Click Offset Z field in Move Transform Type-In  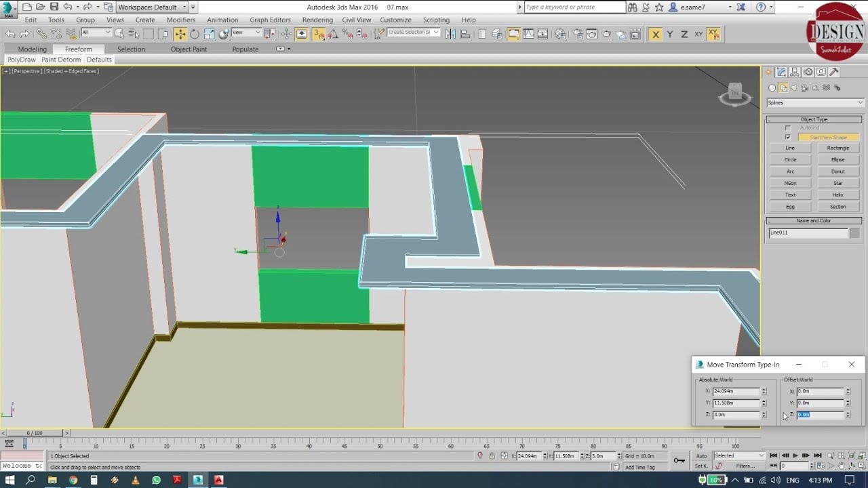[820, 415]
